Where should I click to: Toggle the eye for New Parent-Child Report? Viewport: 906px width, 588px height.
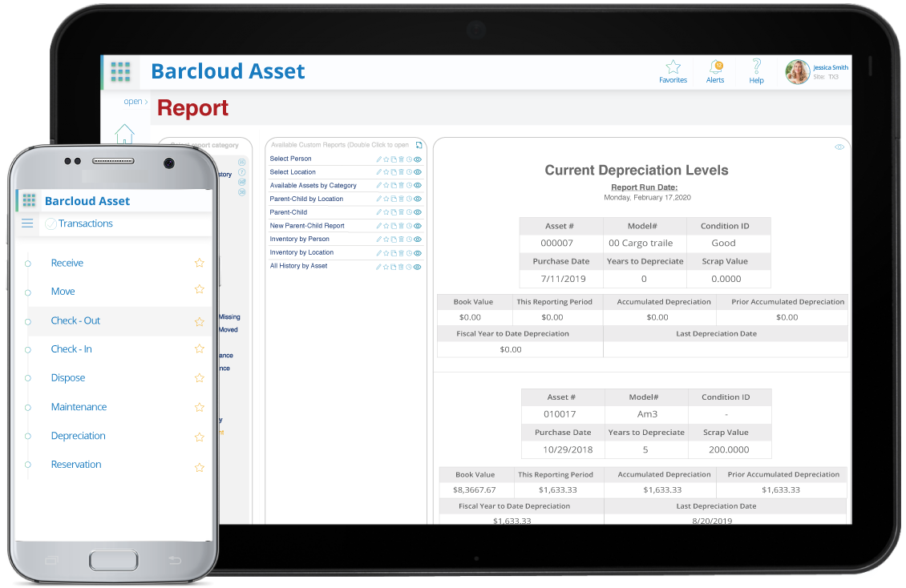point(418,226)
